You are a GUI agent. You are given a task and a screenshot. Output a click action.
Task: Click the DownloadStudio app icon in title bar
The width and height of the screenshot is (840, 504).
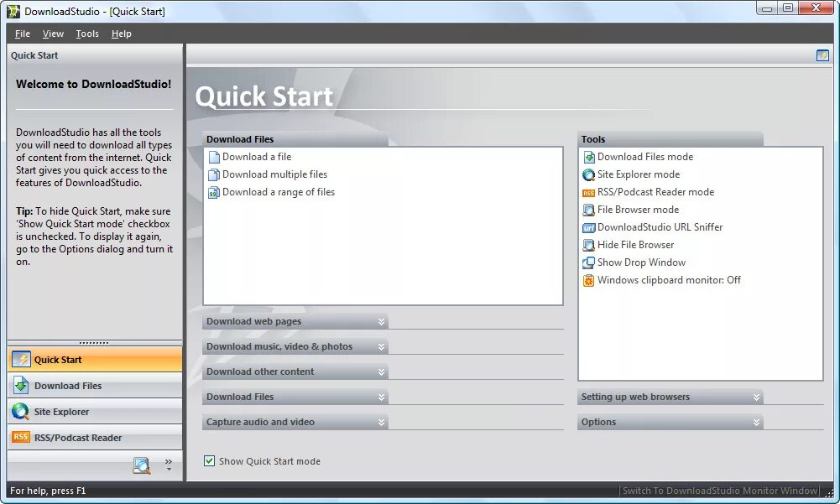(13, 11)
